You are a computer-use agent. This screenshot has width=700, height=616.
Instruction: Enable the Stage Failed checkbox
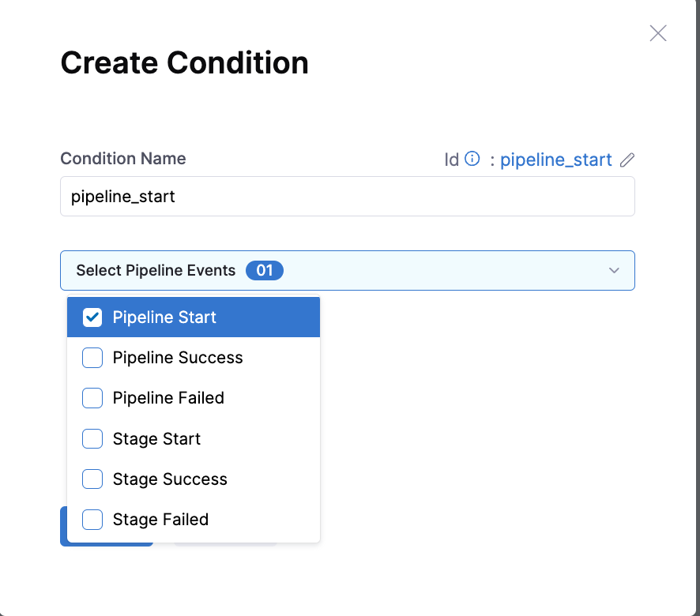92,520
